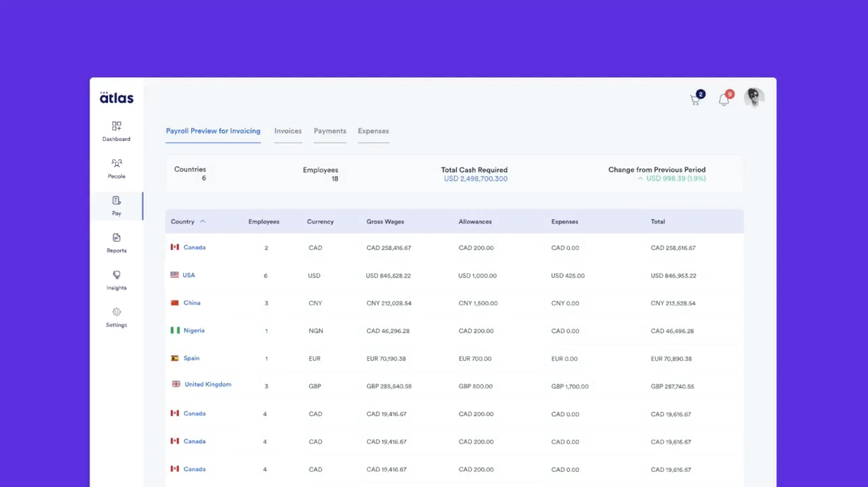The image size is (868, 487).
Task: Click the Gross Wages column header
Action: click(385, 222)
